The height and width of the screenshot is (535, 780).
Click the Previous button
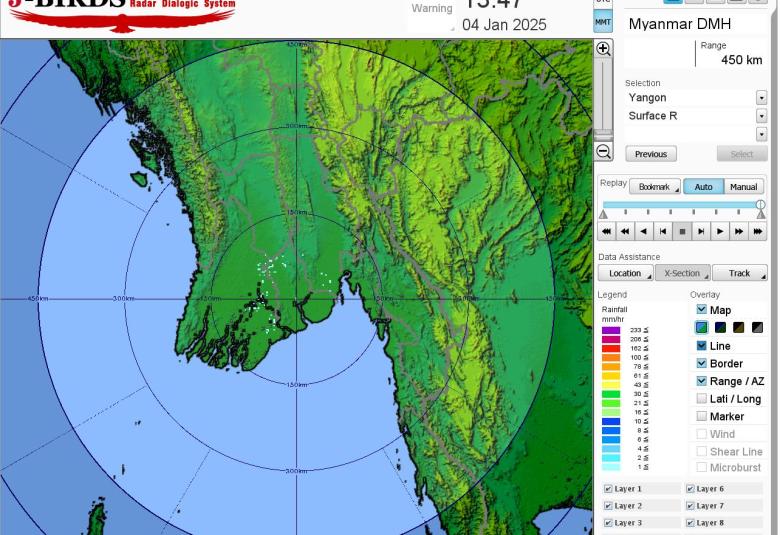coord(651,154)
